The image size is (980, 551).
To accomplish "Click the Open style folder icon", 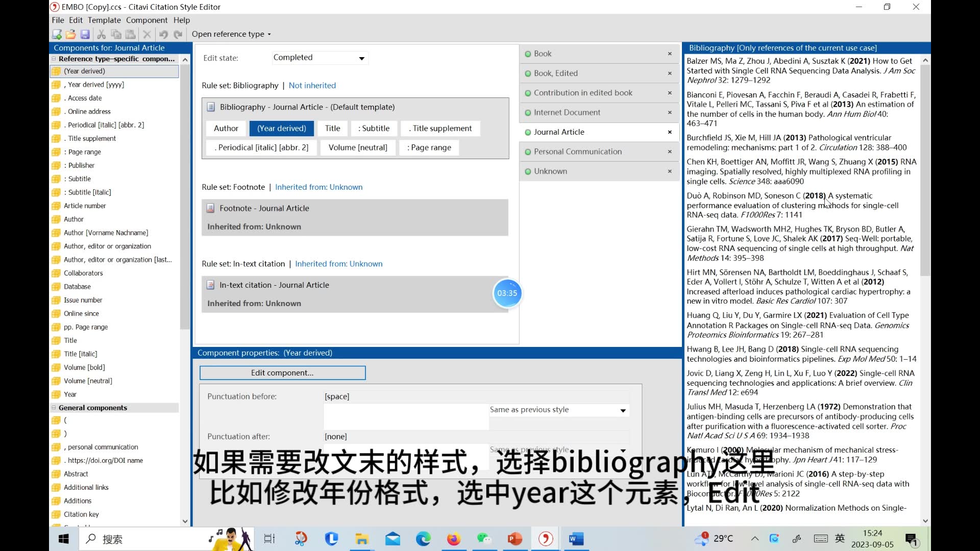I will tap(70, 34).
